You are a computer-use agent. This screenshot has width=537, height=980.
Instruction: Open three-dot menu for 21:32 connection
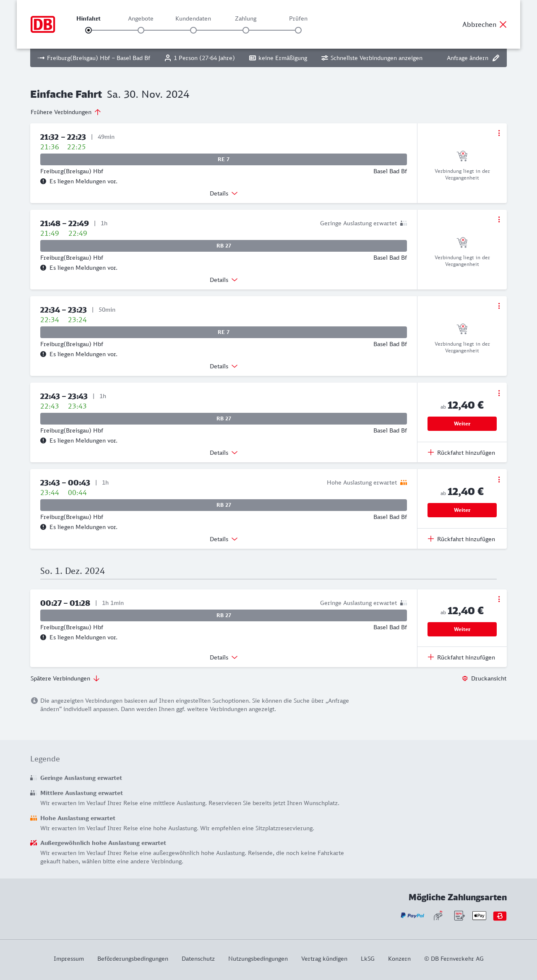tap(499, 133)
